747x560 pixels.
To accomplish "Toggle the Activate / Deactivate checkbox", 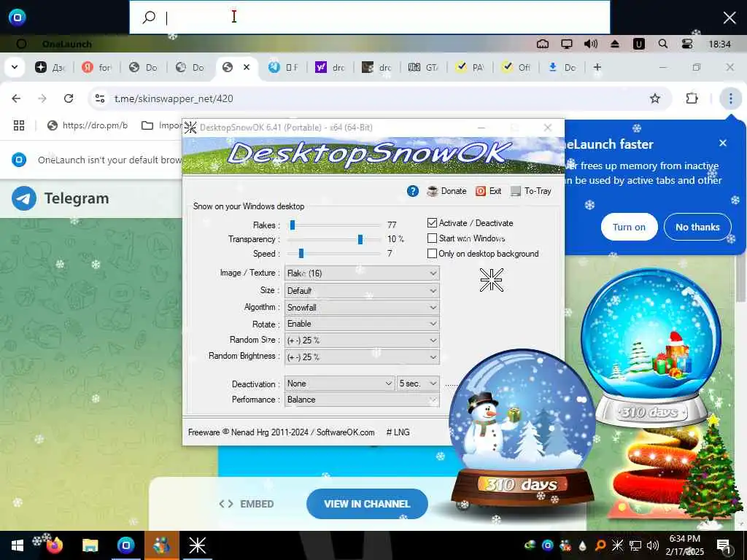I will [432, 223].
